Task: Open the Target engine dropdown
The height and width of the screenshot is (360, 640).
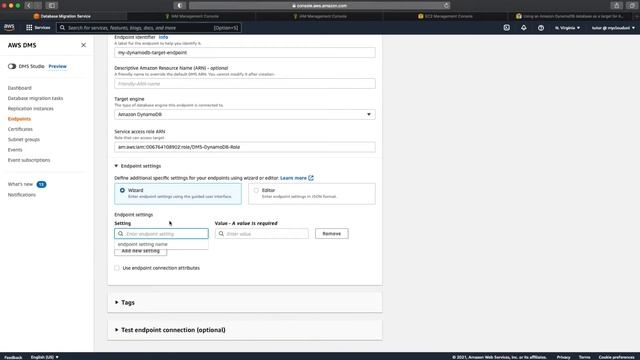Action: click(x=244, y=115)
